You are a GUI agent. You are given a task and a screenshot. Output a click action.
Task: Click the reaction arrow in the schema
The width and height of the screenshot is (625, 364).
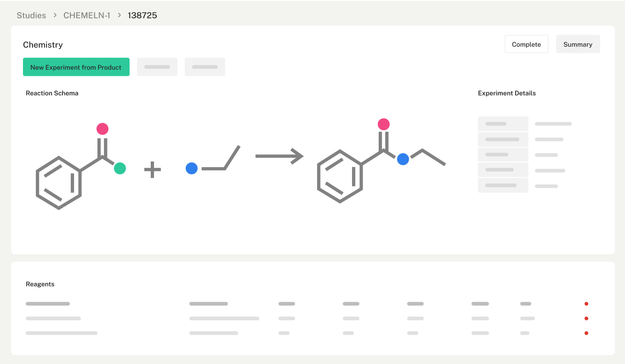[x=279, y=156]
